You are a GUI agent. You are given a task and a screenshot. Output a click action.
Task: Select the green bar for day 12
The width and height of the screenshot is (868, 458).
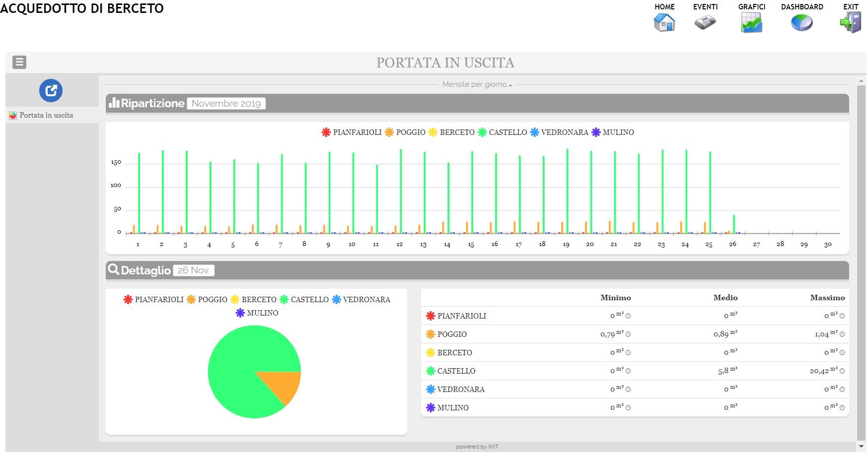tap(401, 191)
